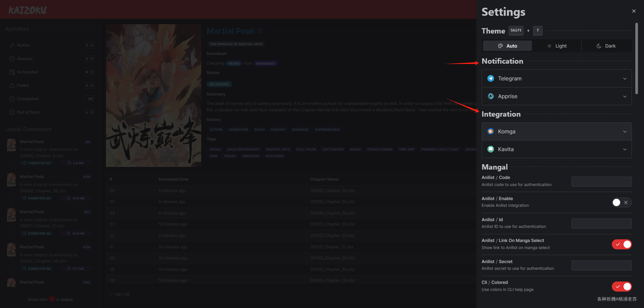Disable Anilist Link On Manga Select toggle
This screenshot has height=308, width=644.
622,244
